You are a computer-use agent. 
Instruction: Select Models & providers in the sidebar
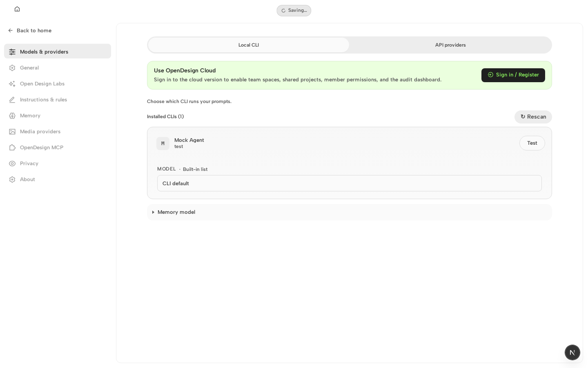58,51
